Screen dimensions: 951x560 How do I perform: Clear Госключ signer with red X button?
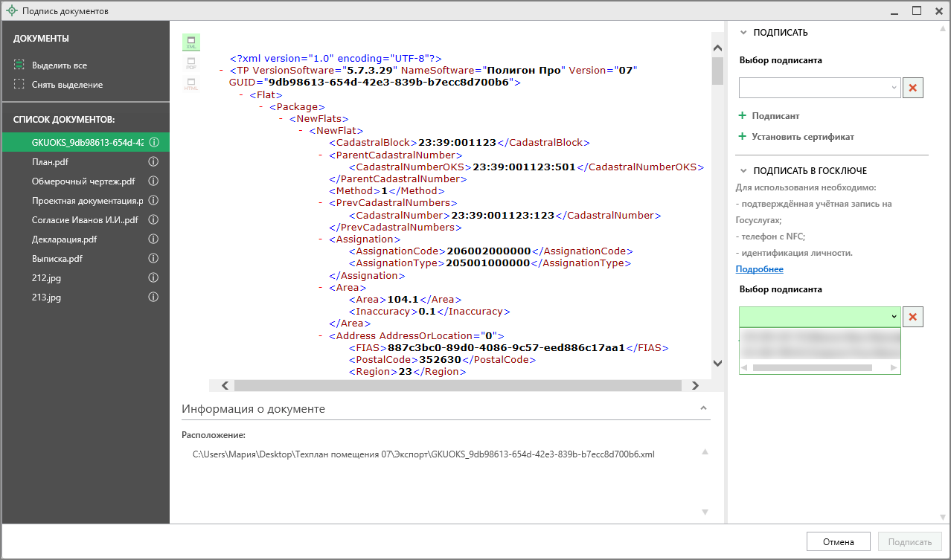tap(913, 317)
